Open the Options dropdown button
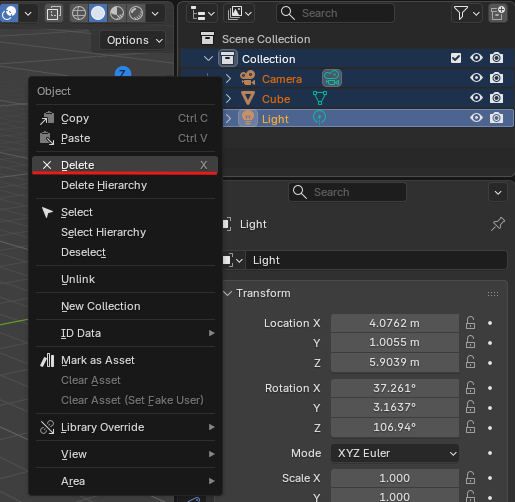Screen dimensions: 515x502 133,40
